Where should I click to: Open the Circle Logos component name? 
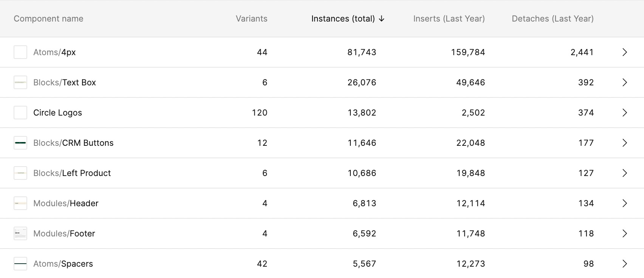click(x=57, y=113)
